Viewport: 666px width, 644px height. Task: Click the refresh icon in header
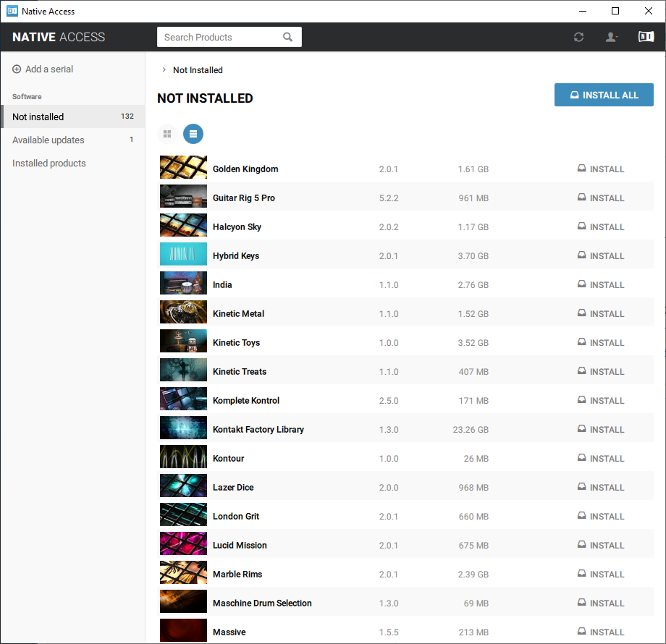[578, 37]
